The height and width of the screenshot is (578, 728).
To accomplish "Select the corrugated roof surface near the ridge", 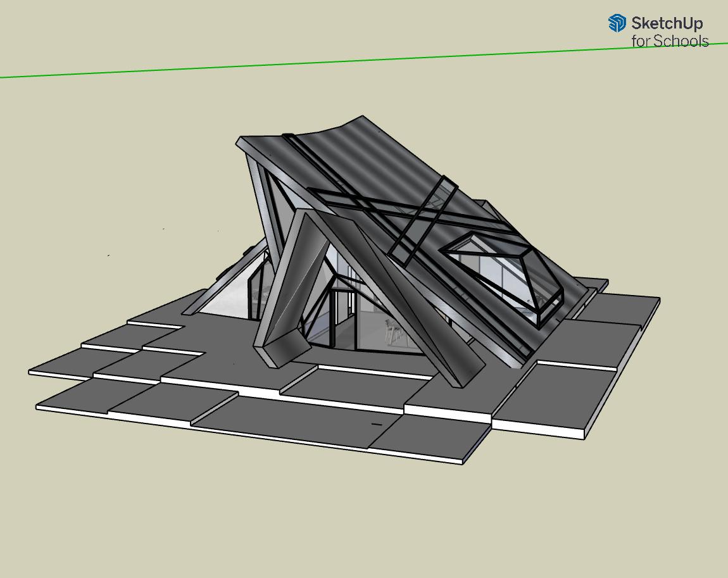I will tap(355, 147).
